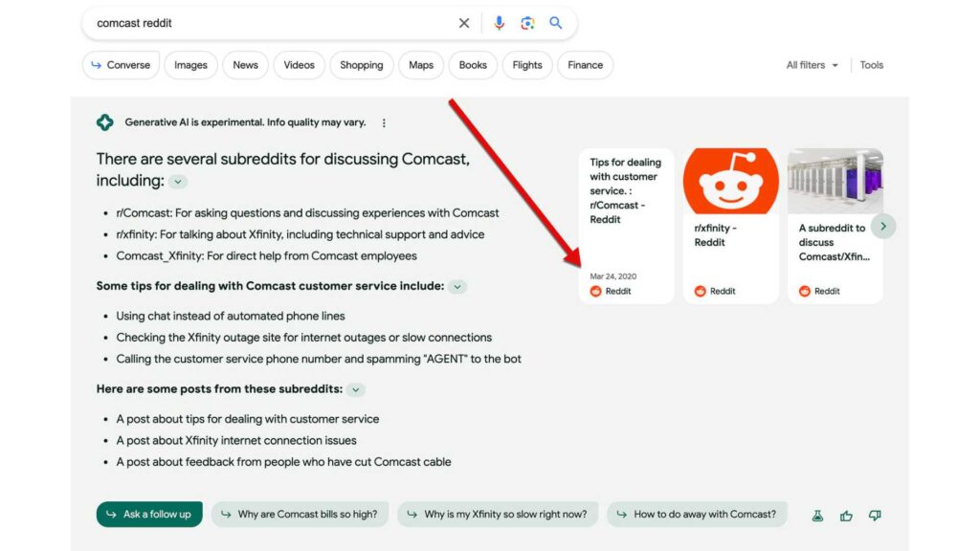980x551 pixels.
Task: Click the 'r/Comcast: For asking questions' bullet
Action: pyautogui.click(x=307, y=213)
